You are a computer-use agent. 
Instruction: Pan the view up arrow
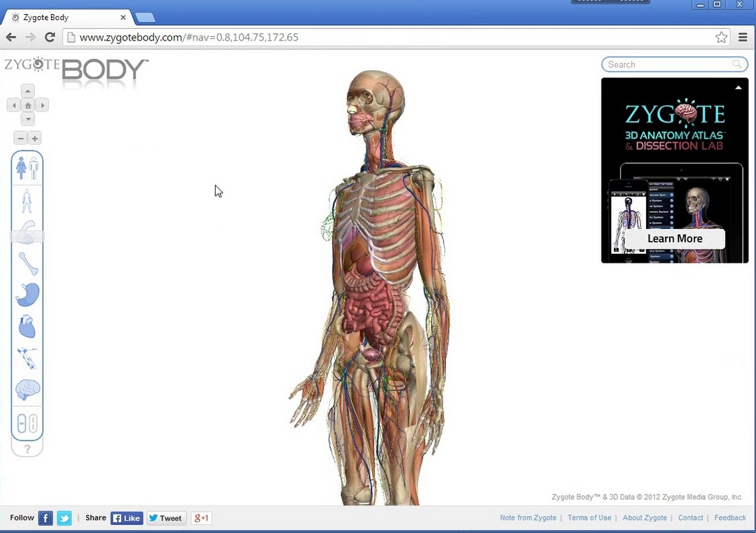pos(28,92)
